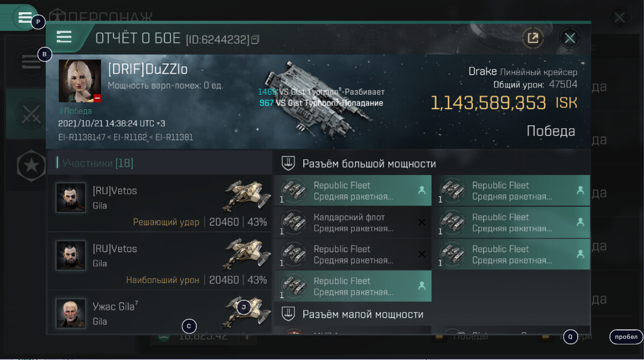Viewport: 644px width, 360px height.
Task: Select the Калдарский флот missile launcher module
Action: tap(353, 222)
